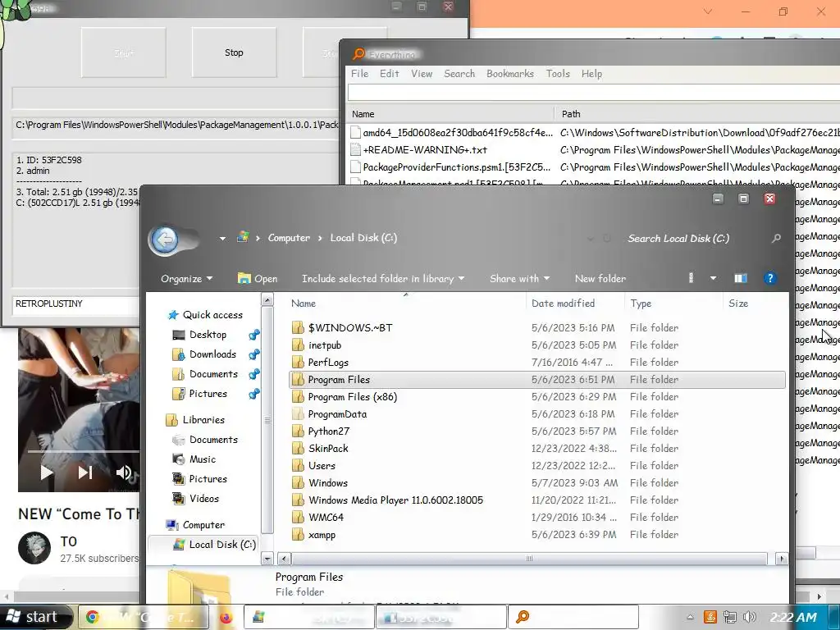Skip to next video in browser player

(x=85, y=472)
